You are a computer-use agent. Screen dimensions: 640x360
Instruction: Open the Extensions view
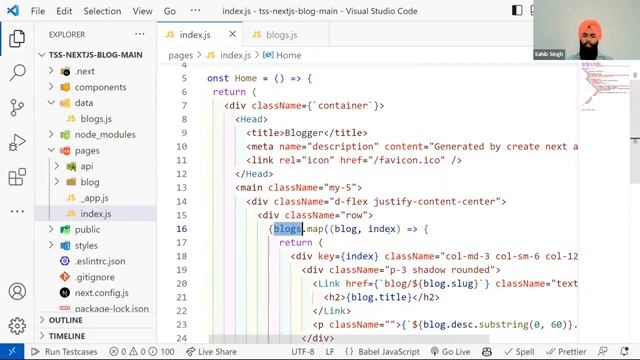(x=17, y=177)
